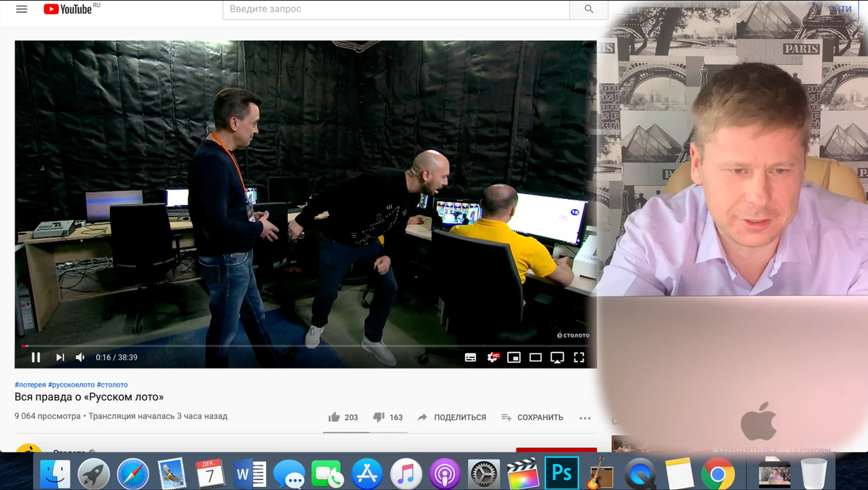Switch to theater mode view

(x=535, y=357)
